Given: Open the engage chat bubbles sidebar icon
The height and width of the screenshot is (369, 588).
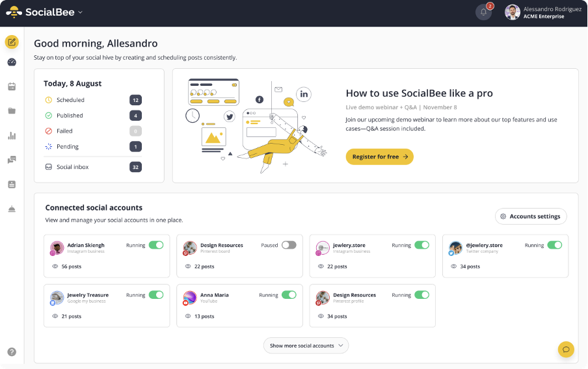Looking at the screenshot, I should (12, 160).
